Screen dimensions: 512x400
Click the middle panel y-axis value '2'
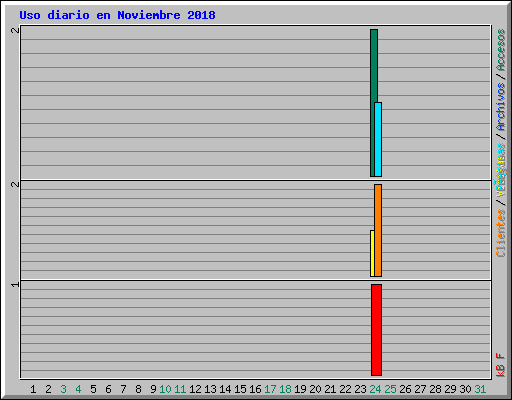pos(15,184)
